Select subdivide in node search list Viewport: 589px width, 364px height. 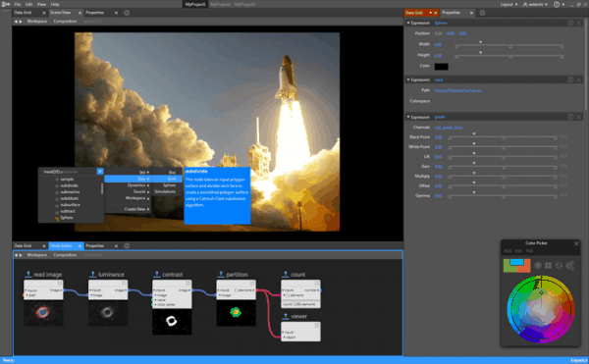(x=69, y=185)
